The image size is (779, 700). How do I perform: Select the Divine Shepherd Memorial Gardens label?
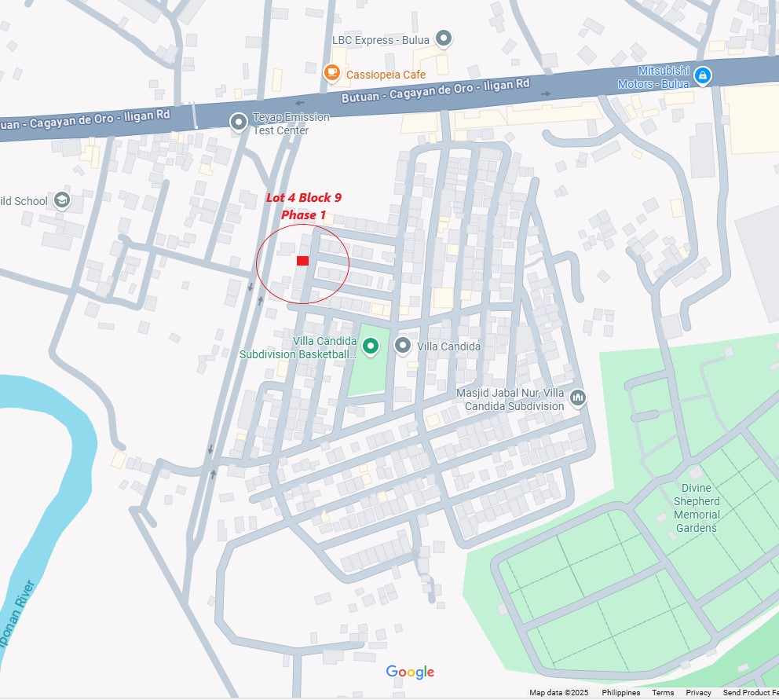click(696, 508)
